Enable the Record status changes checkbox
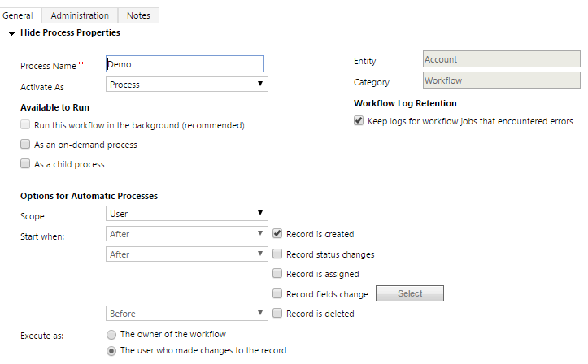 coord(277,253)
